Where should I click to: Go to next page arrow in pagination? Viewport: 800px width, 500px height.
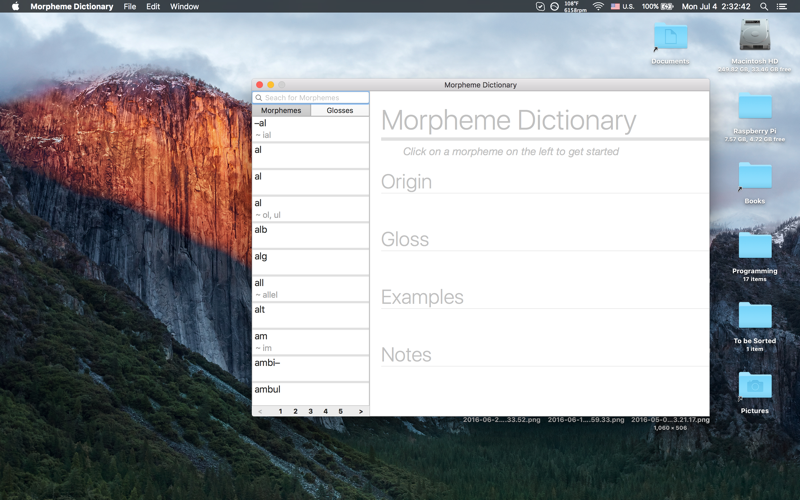tap(361, 411)
